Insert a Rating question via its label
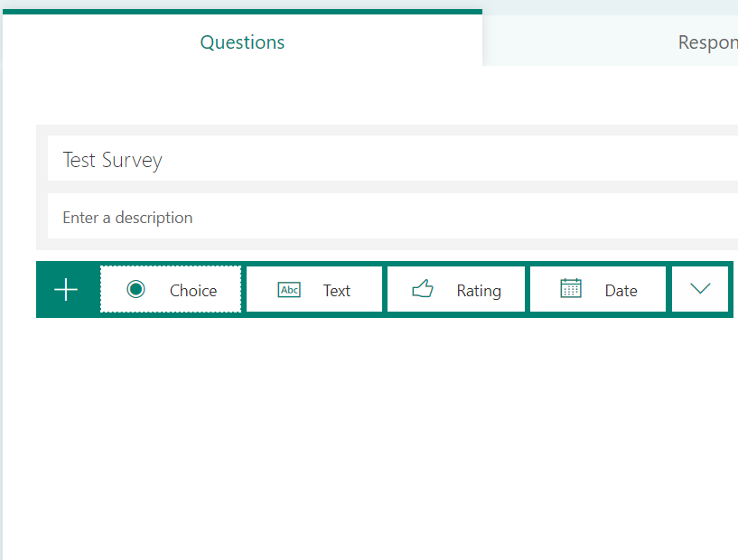The height and width of the screenshot is (560, 738). click(x=479, y=291)
